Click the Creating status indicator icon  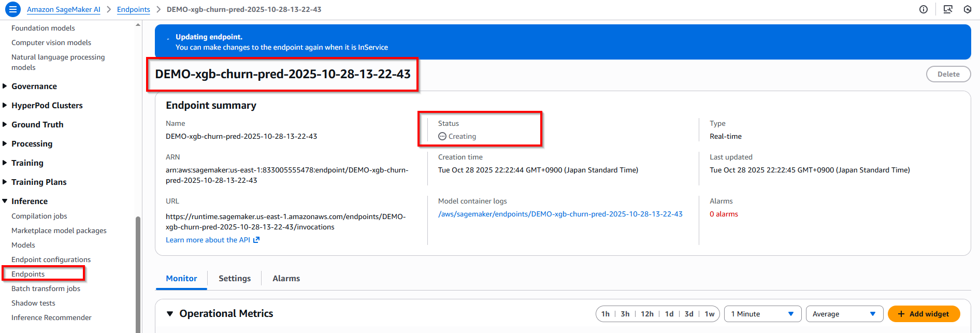442,136
